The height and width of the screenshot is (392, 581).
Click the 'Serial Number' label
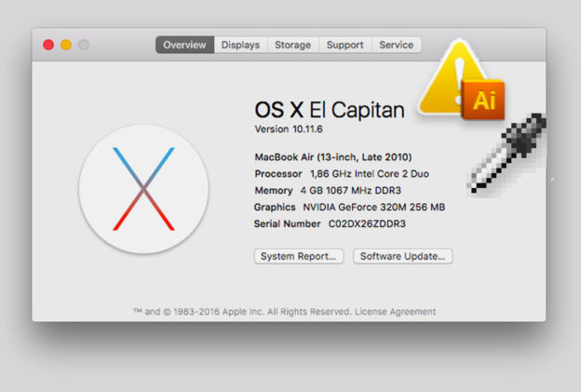287,223
